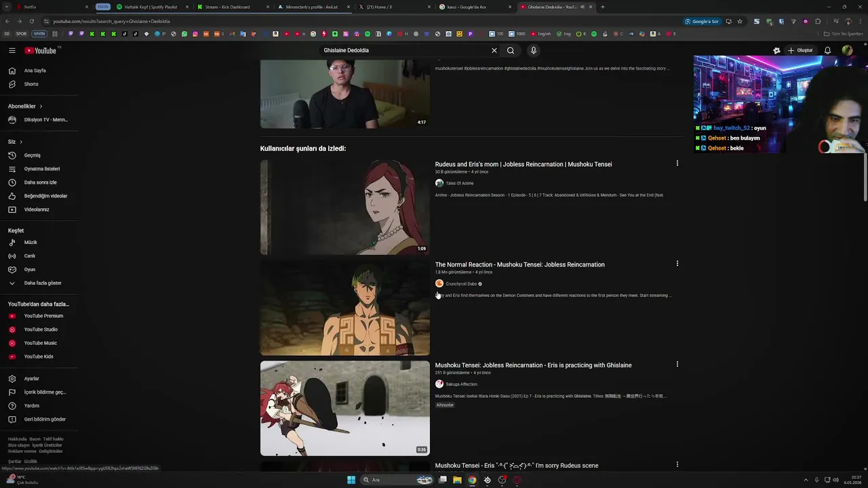The image size is (868, 488).
Task: Click the YouTube logo
Action: tap(42, 50)
